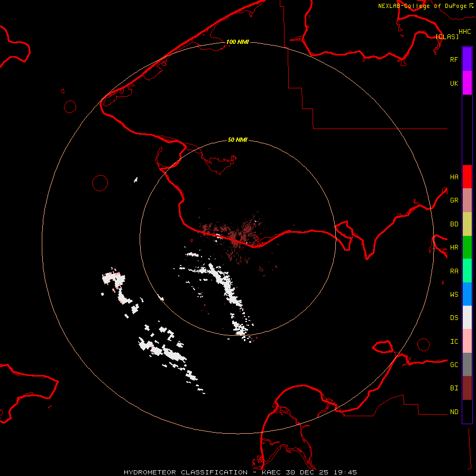Click the HHC product code text

[464, 32]
